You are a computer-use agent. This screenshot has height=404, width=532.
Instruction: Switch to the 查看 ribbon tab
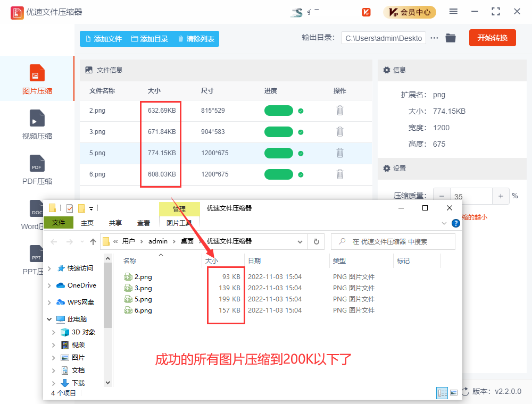[x=144, y=223]
